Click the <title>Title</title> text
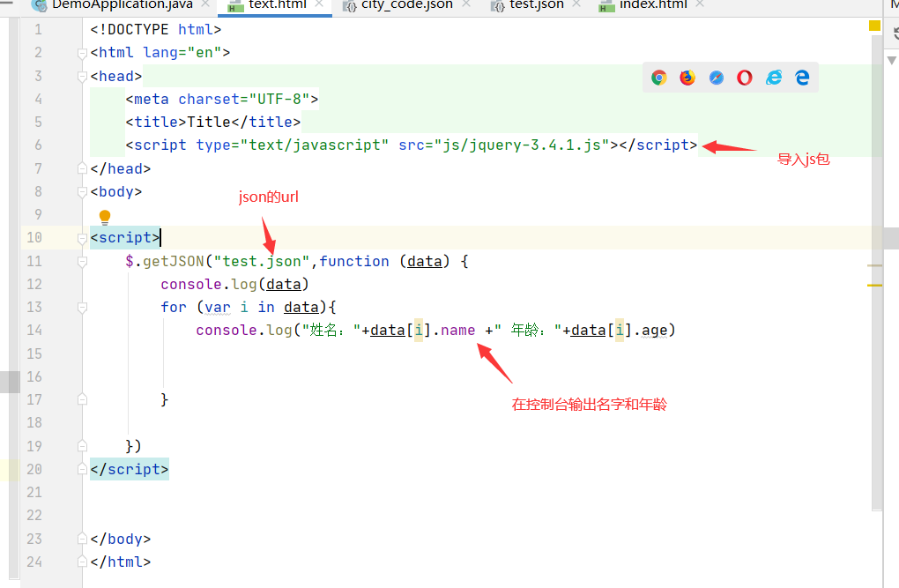 (213, 123)
